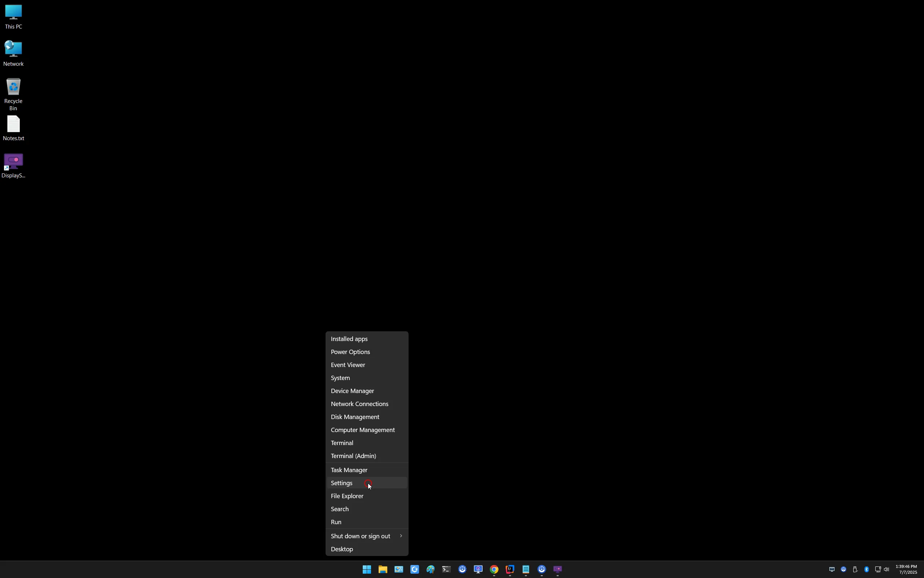Click the Bluetooth icon in the system tray

coord(866,570)
